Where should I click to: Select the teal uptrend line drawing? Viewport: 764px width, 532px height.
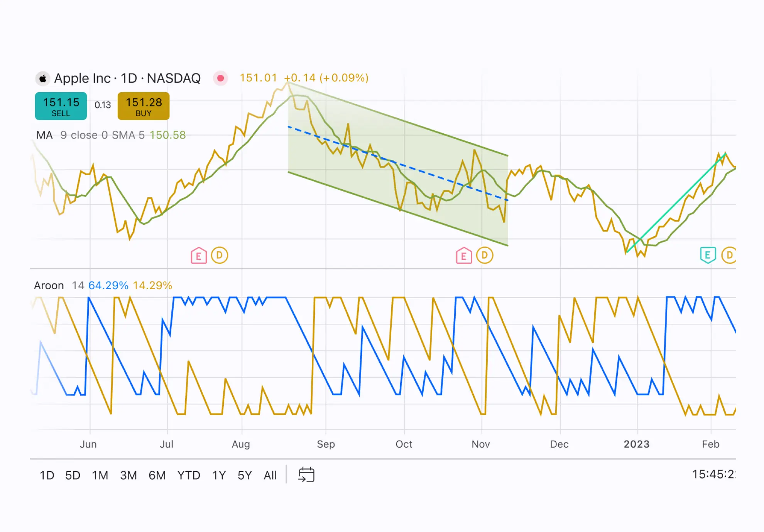coord(676,203)
